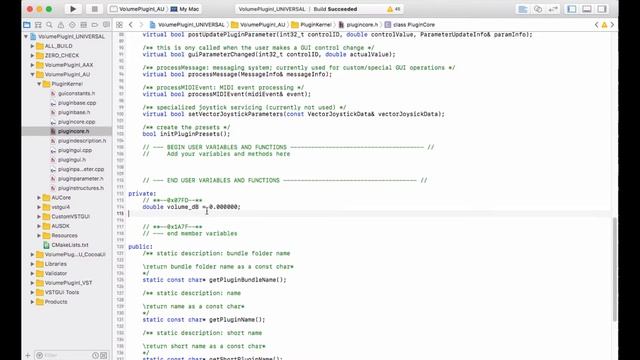Expand the CustomVSTGUI folder
This screenshot has height=360, width=640.
pos(39,216)
